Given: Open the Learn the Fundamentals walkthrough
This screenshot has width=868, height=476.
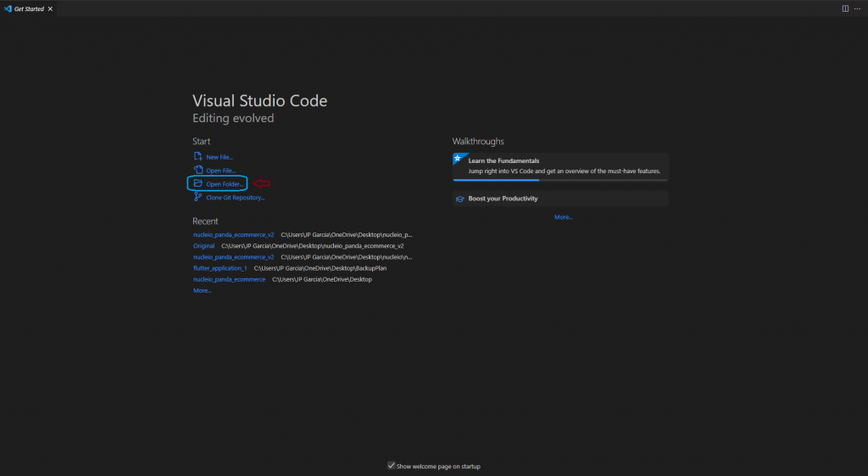Looking at the screenshot, I should click(560, 167).
